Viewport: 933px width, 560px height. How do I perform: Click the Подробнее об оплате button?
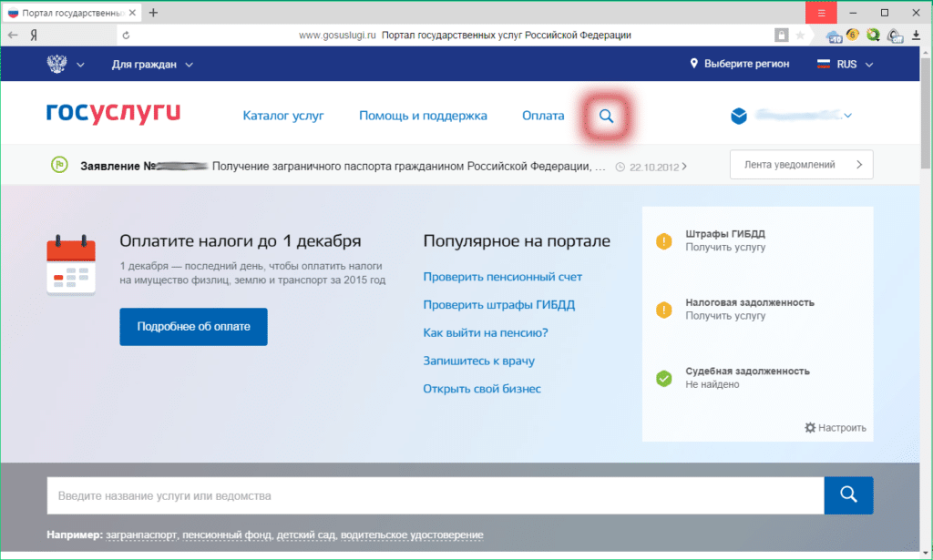[193, 326]
